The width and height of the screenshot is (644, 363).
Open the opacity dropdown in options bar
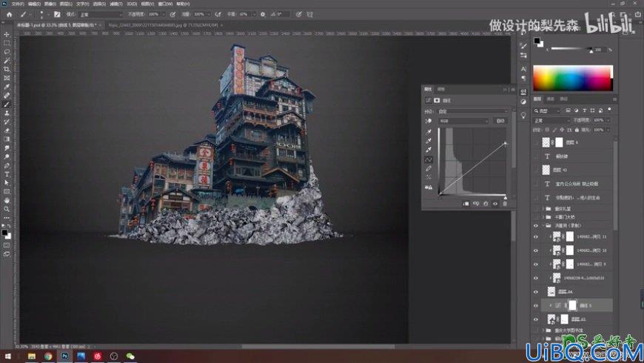point(164,14)
